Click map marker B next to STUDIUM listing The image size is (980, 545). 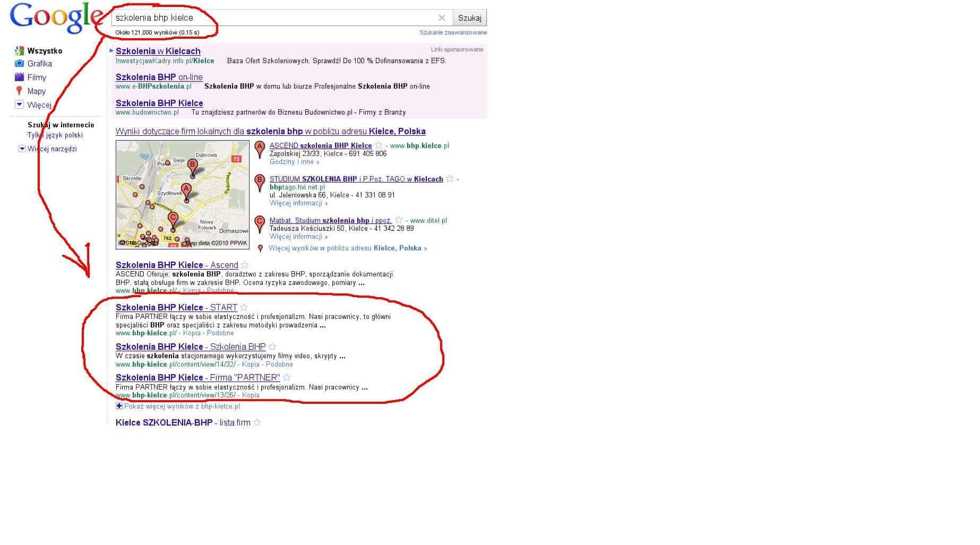(x=260, y=183)
